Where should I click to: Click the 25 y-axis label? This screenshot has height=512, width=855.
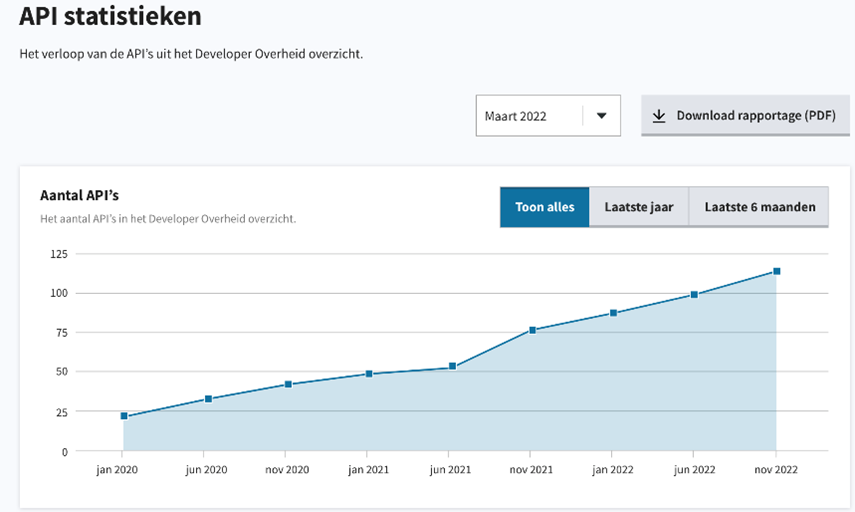[x=62, y=412]
